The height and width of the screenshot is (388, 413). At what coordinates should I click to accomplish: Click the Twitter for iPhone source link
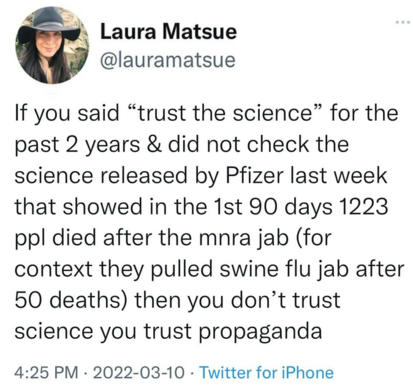click(x=266, y=372)
